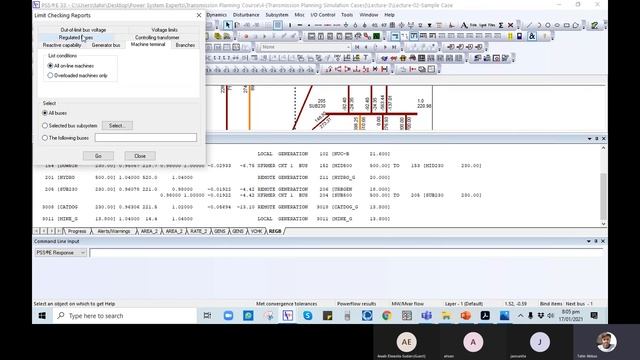Close the Limit Checking Reports dialog
Image resolution: width=640 pixels, height=360 pixels.
pos(199,15)
